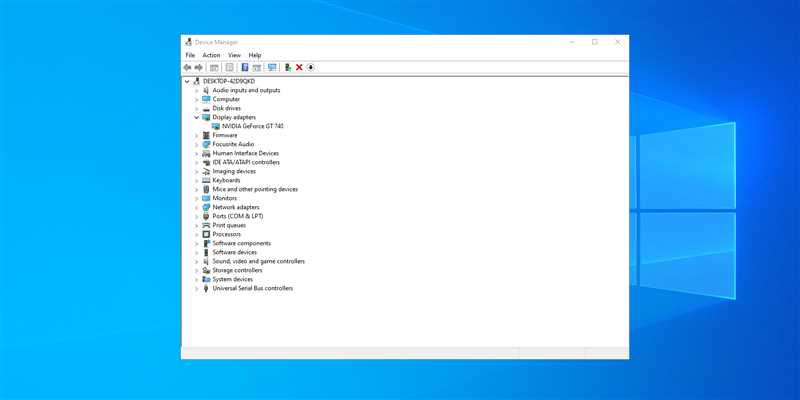The image size is (800, 400).
Task: Click the Display adapters category icon
Action: pos(206,117)
